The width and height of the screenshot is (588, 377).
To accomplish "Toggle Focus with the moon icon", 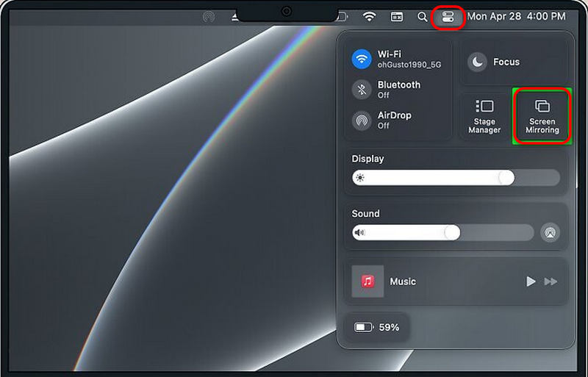I will (x=478, y=62).
